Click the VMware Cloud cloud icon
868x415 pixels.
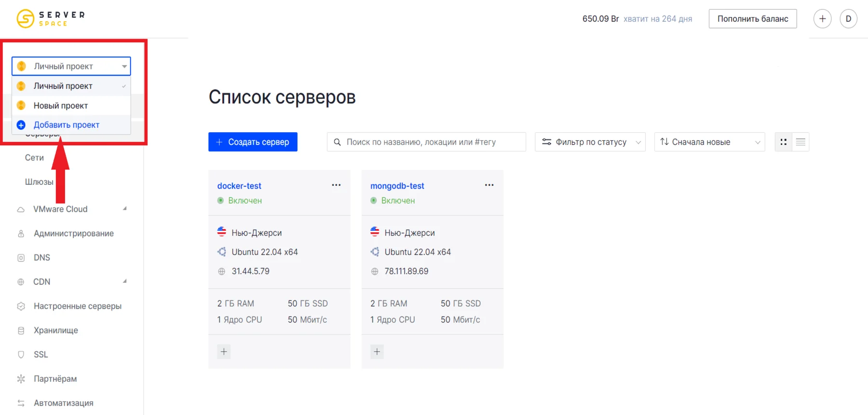click(21, 209)
